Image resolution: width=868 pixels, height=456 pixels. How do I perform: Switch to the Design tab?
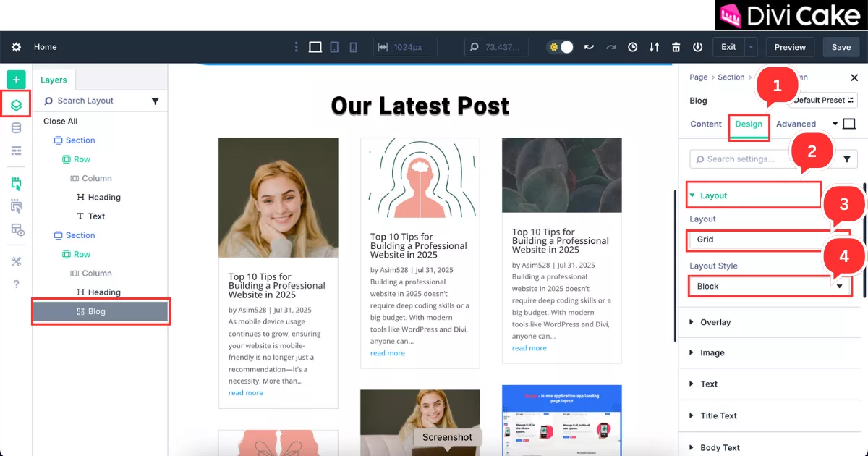coord(749,124)
